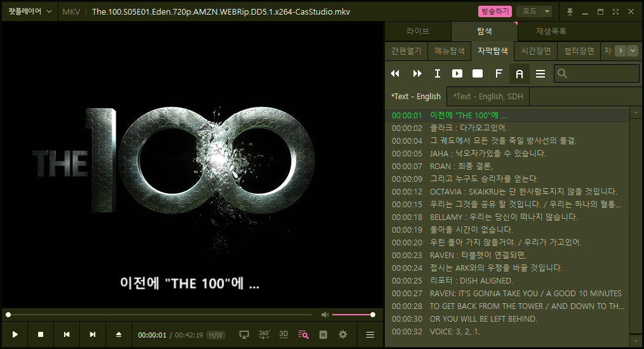Open the subtitle toolbar list menu icon
This screenshot has height=349, width=644.
pyautogui.click(x=540, y=74)
